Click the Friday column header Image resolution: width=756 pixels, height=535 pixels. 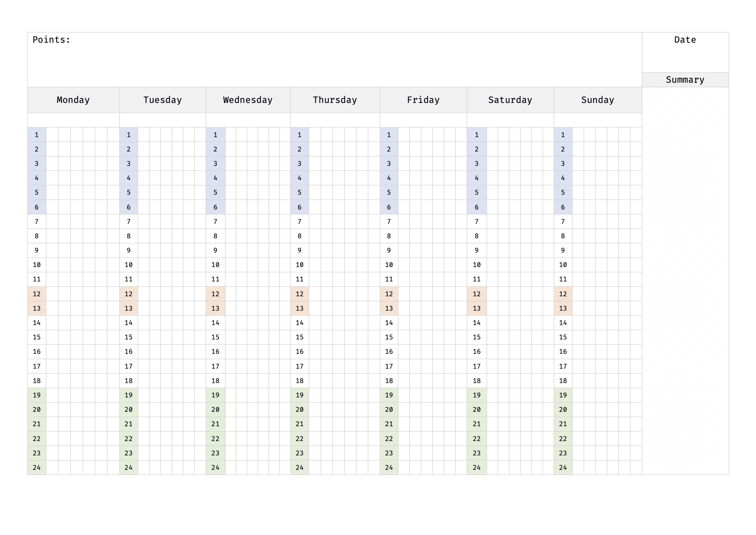[423, 100]
